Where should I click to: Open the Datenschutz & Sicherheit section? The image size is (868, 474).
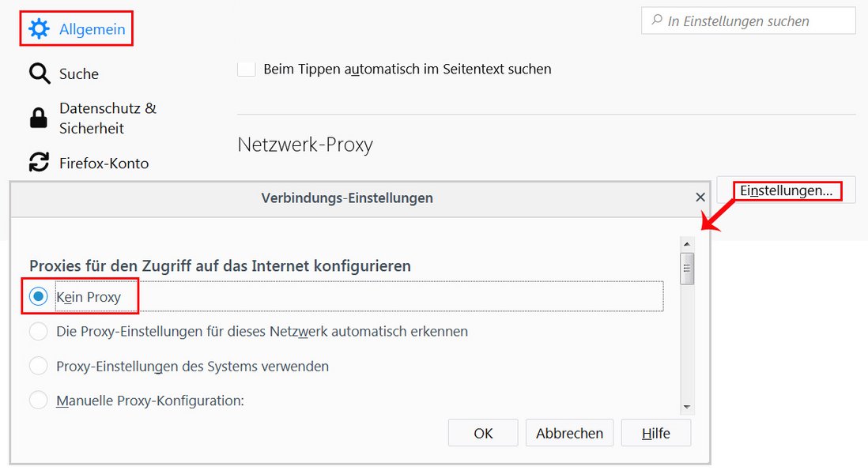coord(108,118)
